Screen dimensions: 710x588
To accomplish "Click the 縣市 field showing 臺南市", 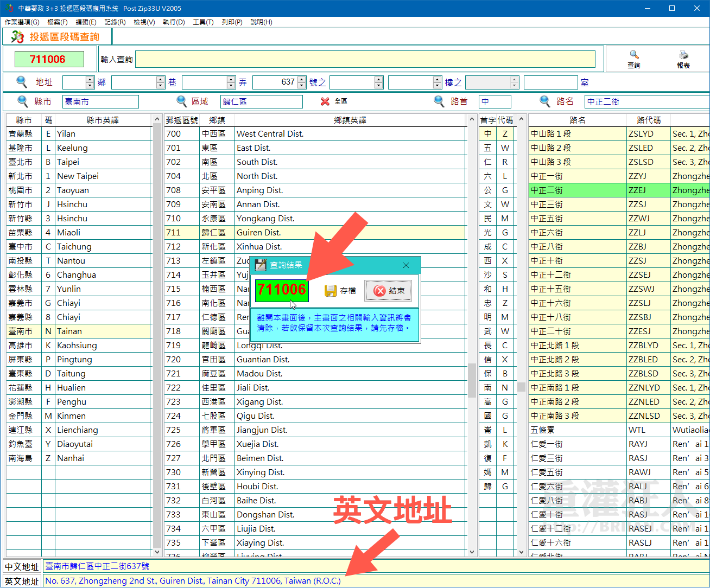I will (x=101, y=101).
